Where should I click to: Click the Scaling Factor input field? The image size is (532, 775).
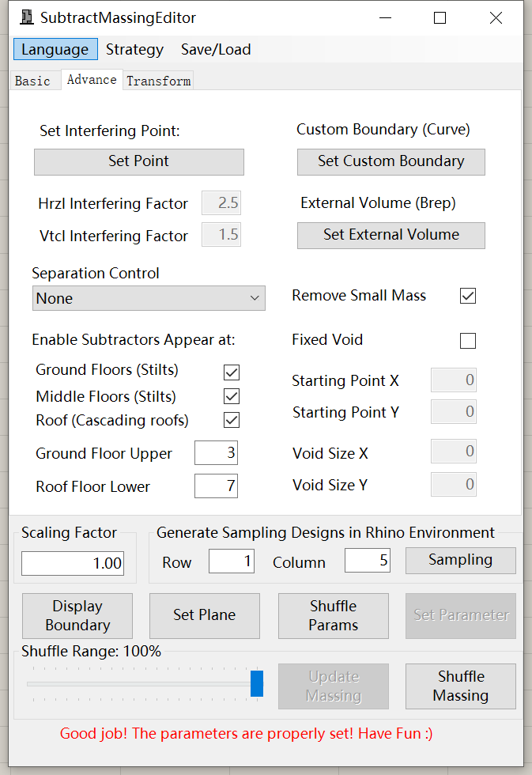[x=73, y=563]
